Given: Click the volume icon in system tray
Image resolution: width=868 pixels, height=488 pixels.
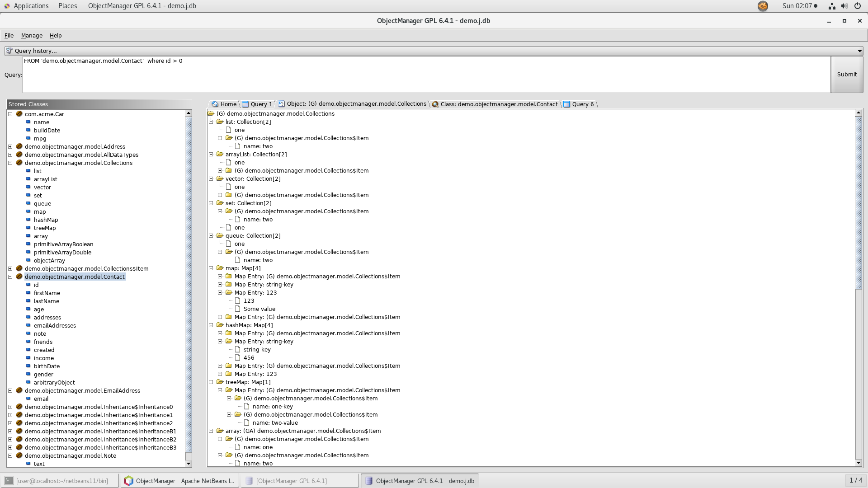Looking at the screenshot, I should (x=844, y=6).
